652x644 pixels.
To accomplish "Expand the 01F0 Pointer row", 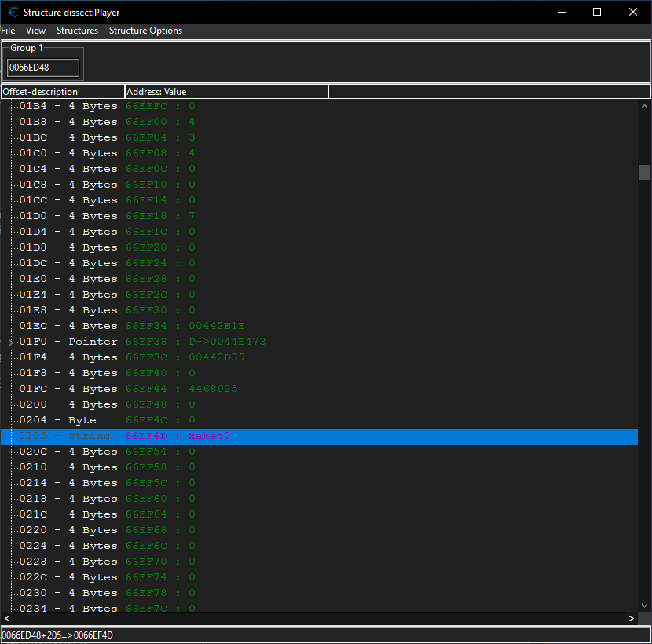I will coord(11,342).
